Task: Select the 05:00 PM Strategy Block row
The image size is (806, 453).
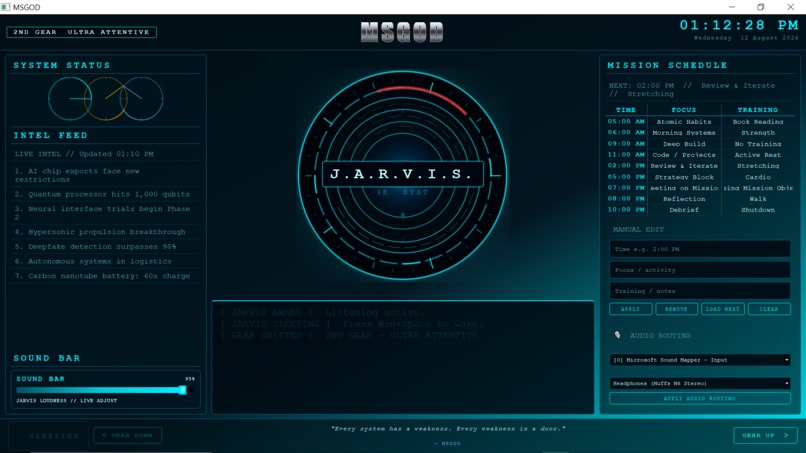Action: tap(700, 177)
